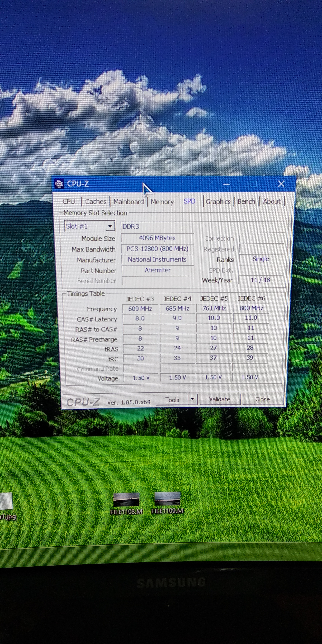Open FILE1108.M desktop file icon
This screenshot has width=322, height=644.
(x=126, y=500)
